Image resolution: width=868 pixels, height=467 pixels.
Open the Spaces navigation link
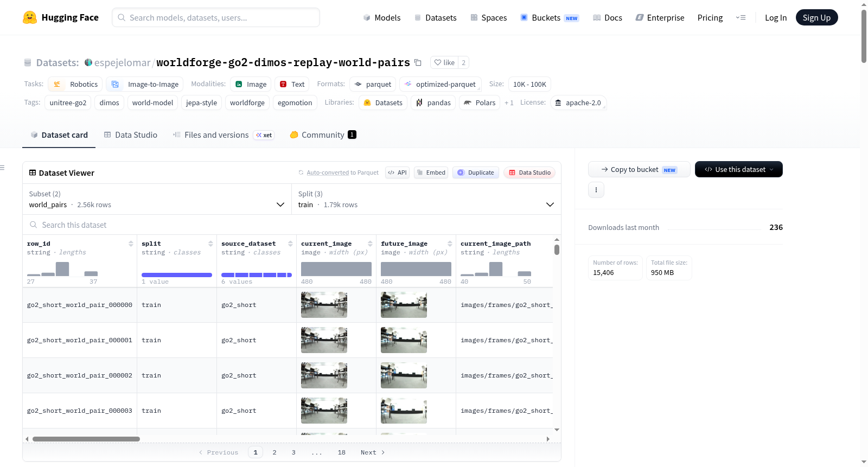pos(489,17)
